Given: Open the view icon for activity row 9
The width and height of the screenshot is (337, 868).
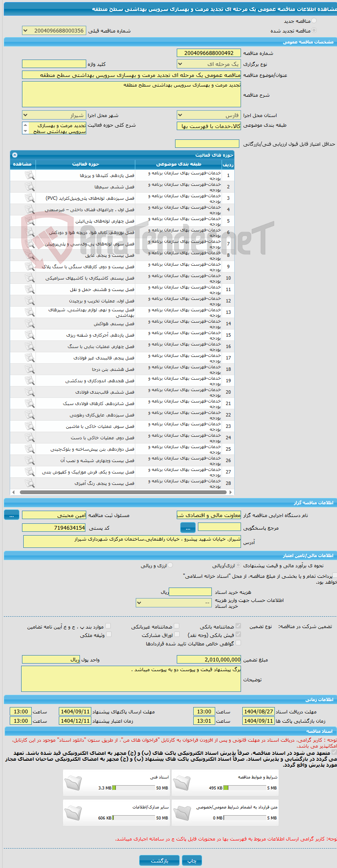Looking at the screenshot, I should click(30, 267).
